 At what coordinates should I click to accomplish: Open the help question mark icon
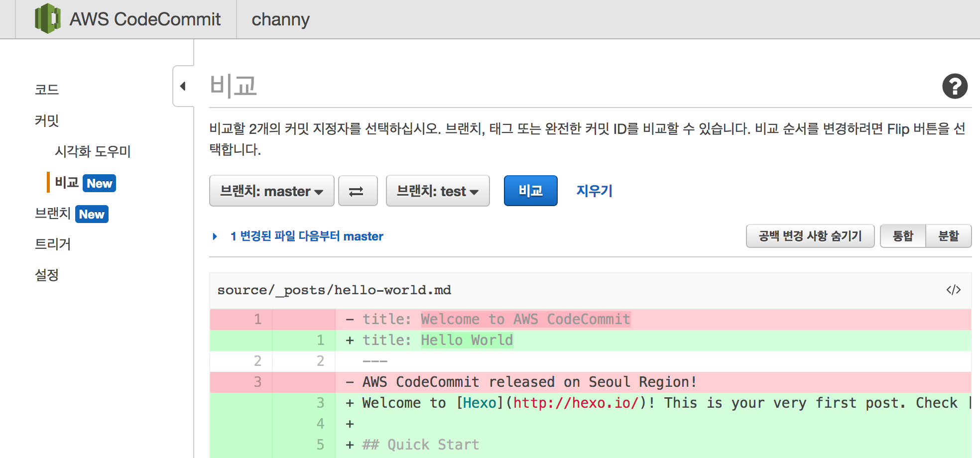click(x=955, y=86)
